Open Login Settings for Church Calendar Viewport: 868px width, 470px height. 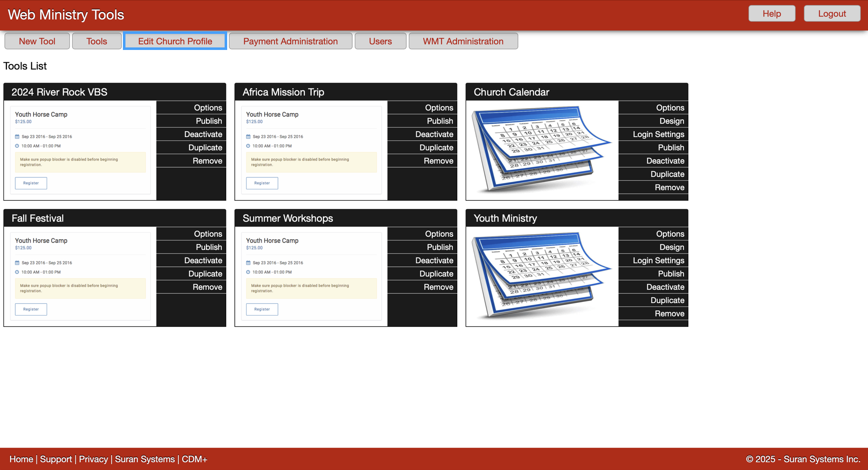[x=658, y=134]
